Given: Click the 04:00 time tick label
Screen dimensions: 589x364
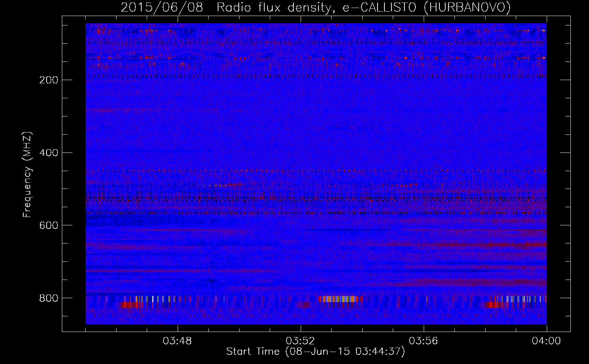Looking at the screenshot, I should (x=546, y=341).
